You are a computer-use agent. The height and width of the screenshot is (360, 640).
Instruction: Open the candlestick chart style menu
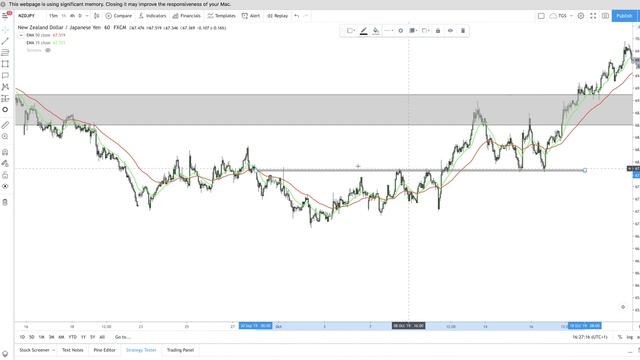pos(96,16)
